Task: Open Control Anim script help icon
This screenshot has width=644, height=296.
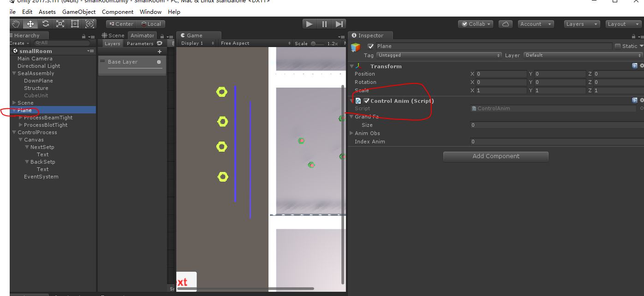Action: click(635, 101)
